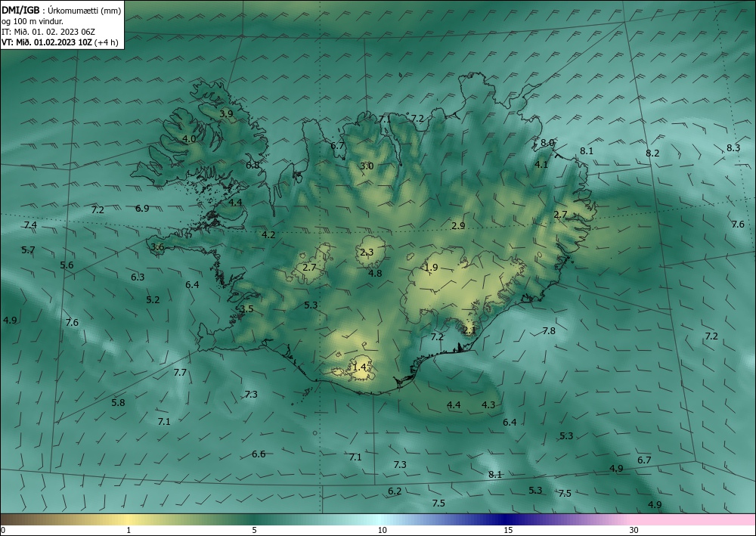Click the 6.8 value label
756x536 pixels.
pyautogui.click(x=253, y=165)
